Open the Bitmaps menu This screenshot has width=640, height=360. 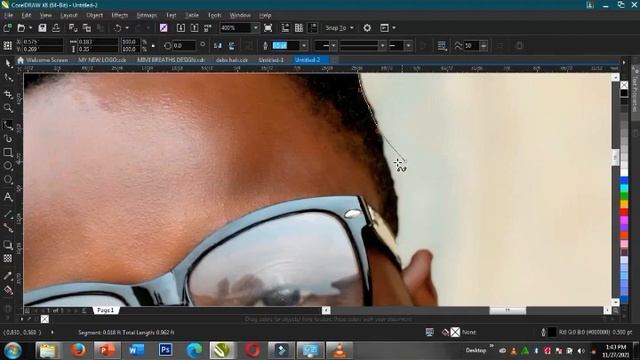pyautogui.click(x=147, y=15)
